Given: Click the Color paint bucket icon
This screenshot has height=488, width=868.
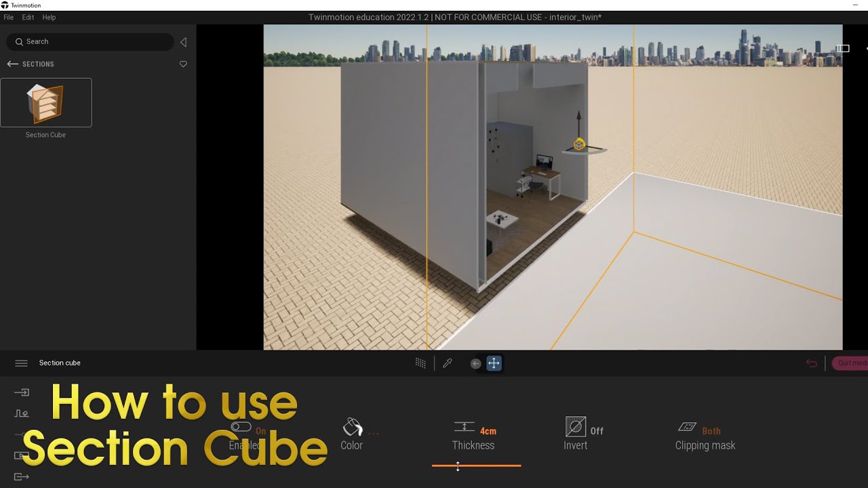Looking at the screenshot, I should point(353,427).
